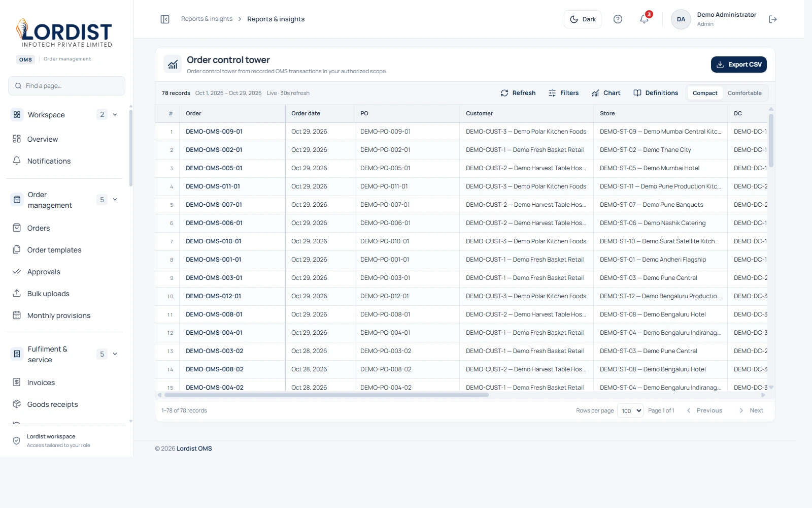Click the Approvals double-check icon
Screen dimensions: 812x508
[17, 271]
